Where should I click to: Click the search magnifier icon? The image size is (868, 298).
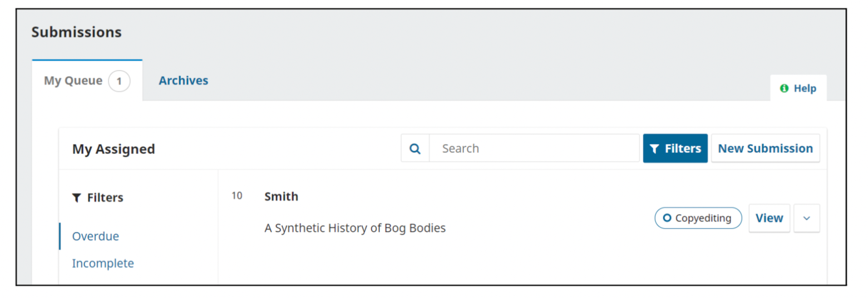(x=415, y=148)
